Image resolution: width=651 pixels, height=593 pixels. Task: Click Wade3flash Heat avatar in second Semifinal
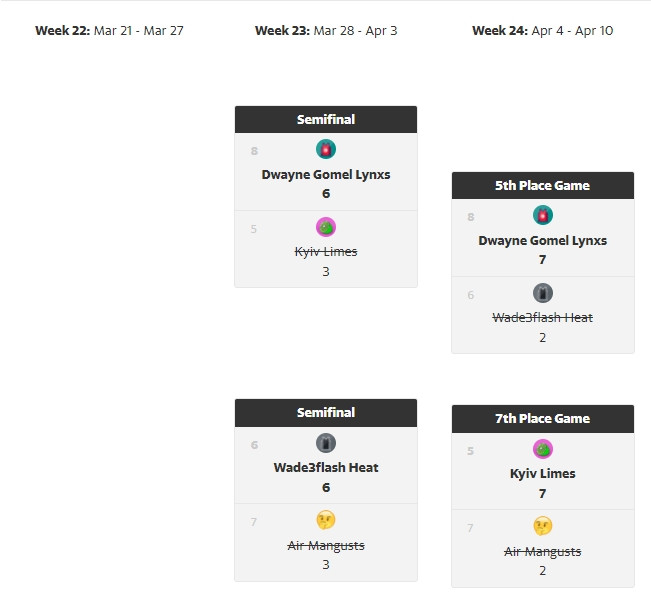[x=326, y=442]
